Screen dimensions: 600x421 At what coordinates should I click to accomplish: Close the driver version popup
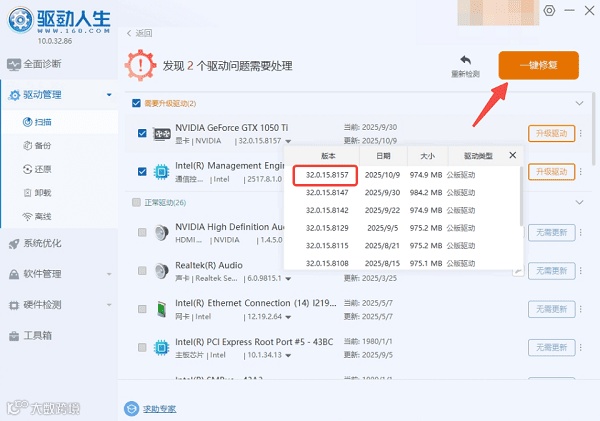[513, 155]
